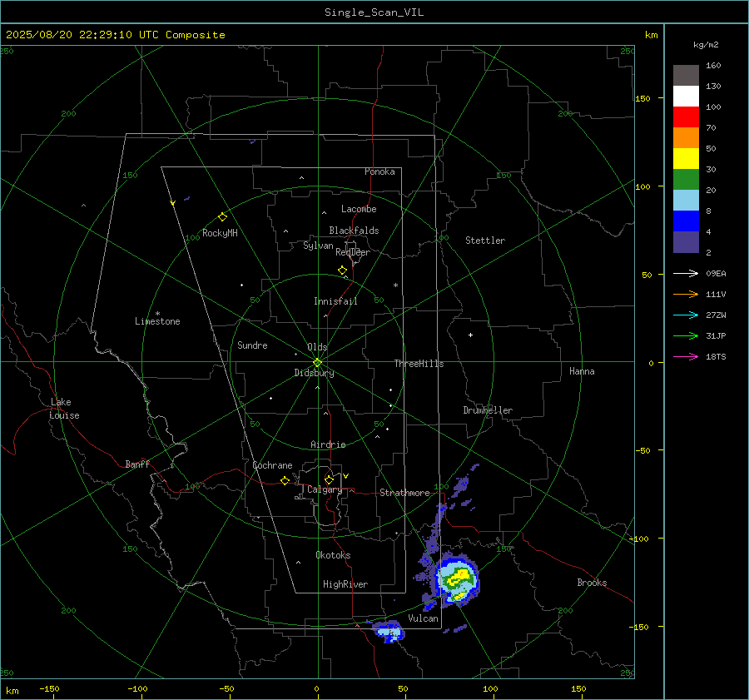This screenshot has width=749, height=700.
Task: Pick the gray 130-160 legend swatch
Action: point(686,76)
